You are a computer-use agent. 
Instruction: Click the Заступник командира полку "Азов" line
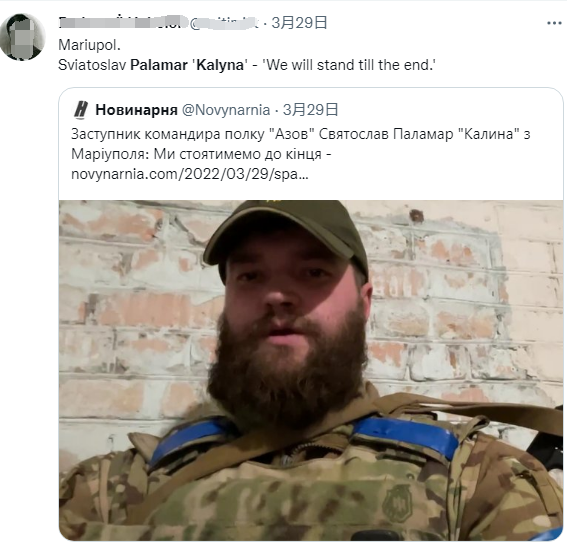pos(300,134)
